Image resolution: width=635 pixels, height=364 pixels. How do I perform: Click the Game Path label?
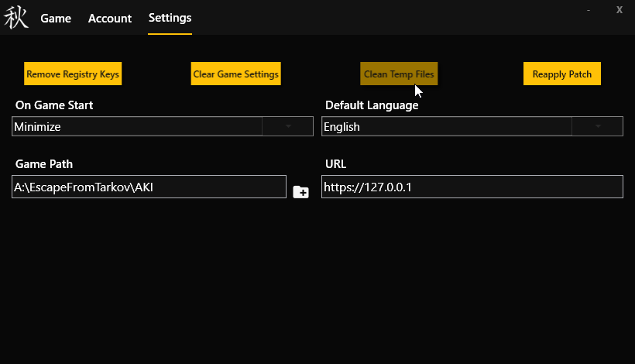tap(44, 164)
